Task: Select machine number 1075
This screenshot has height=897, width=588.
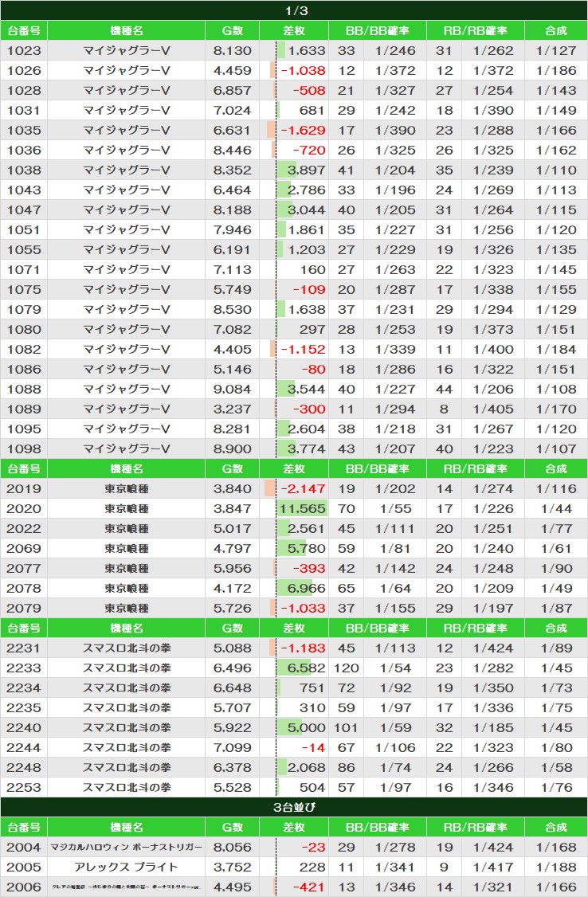Action: pyautogui.click(x=24, y=289)
